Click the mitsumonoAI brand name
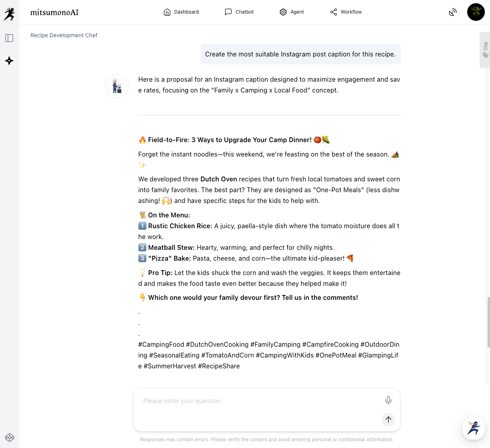490x448 pixels. (x=54, y=12)
